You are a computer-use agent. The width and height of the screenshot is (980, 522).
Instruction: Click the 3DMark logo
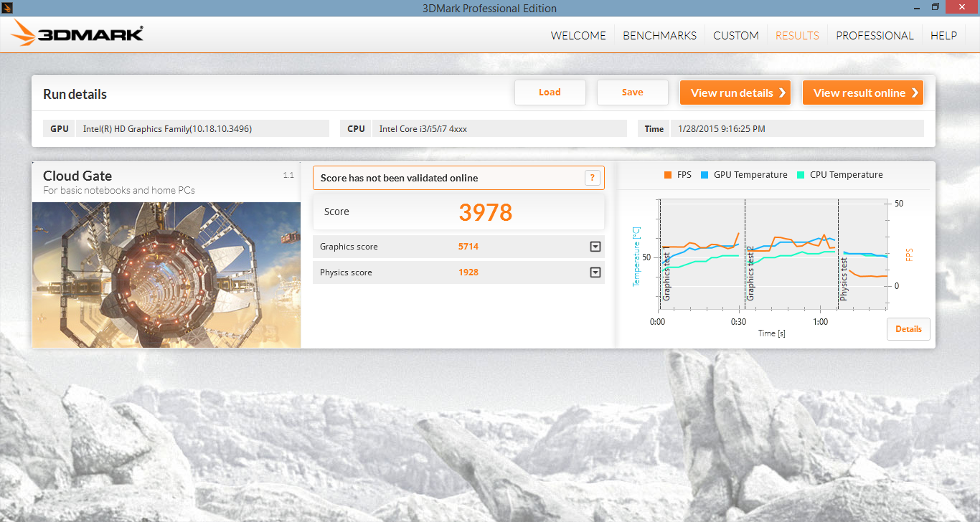[x=77, y=33]
